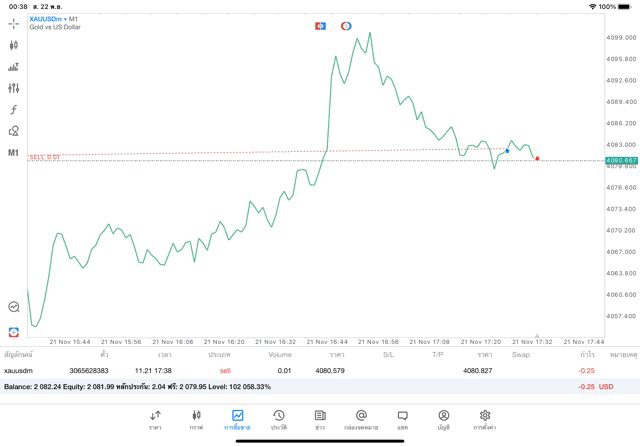Open History (ประวัติ) tab
640x447 pixels.
[278, 419]
